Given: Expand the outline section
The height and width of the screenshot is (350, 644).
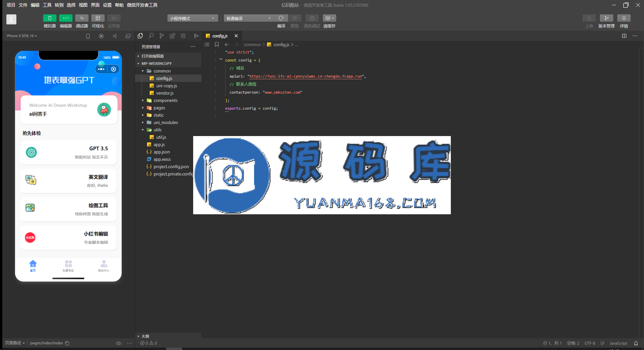Looking at the screenshot, I should point(168,336).
